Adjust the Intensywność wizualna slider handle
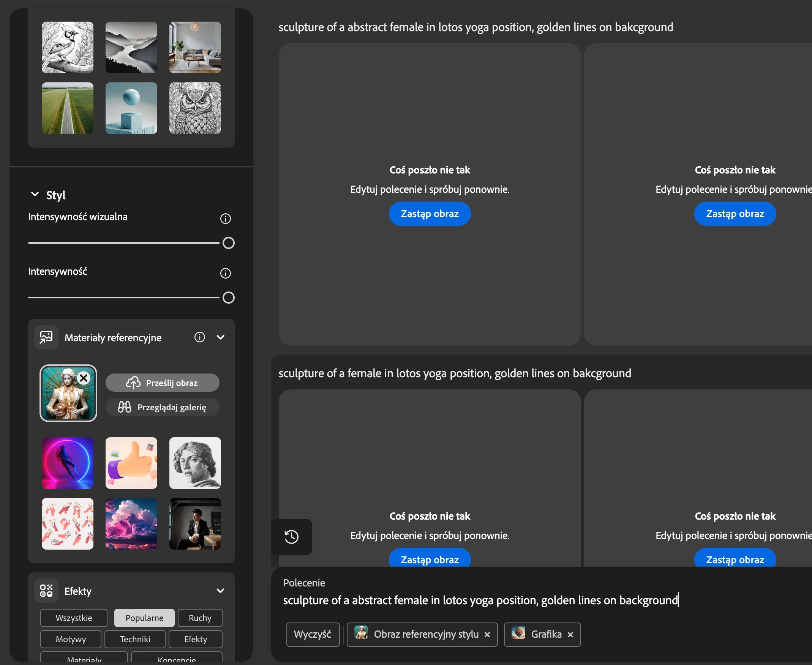Image resolution: width=812 pixels, height=665 pixels. coord(228,243)
